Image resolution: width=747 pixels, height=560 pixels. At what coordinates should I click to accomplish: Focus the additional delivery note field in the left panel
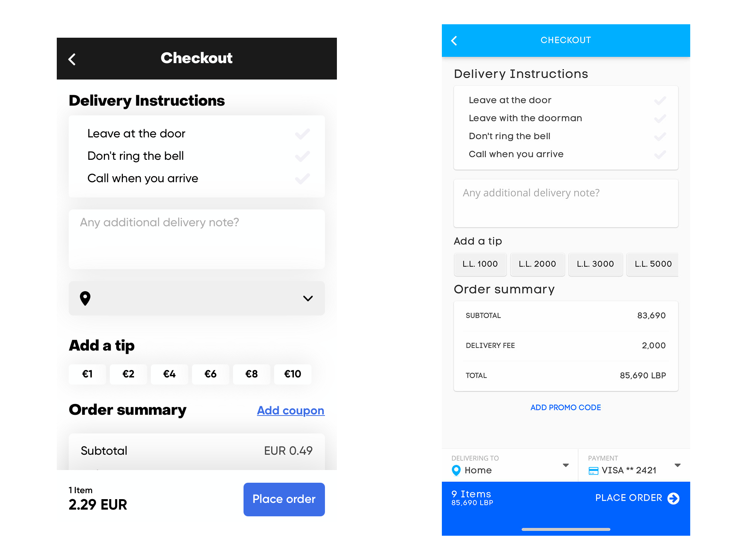(x=197, y=239)
